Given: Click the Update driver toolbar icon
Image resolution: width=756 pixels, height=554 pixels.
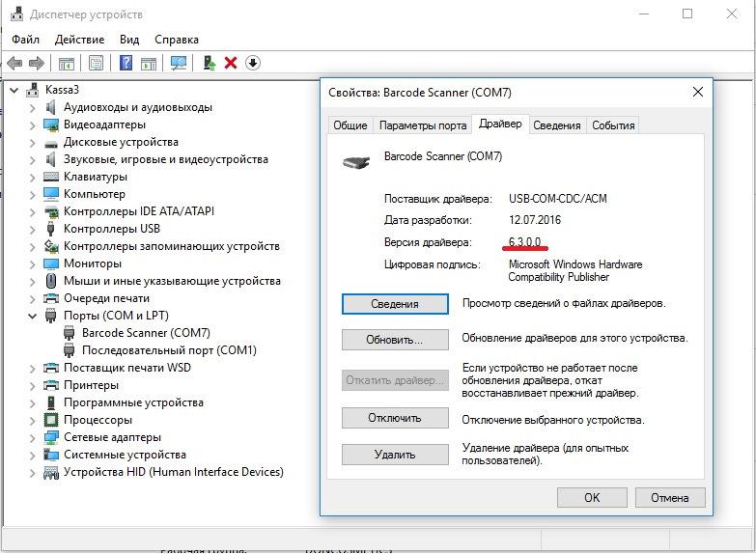Looking at the screenshot, I should pyautogui.click(x=209, y=63).
